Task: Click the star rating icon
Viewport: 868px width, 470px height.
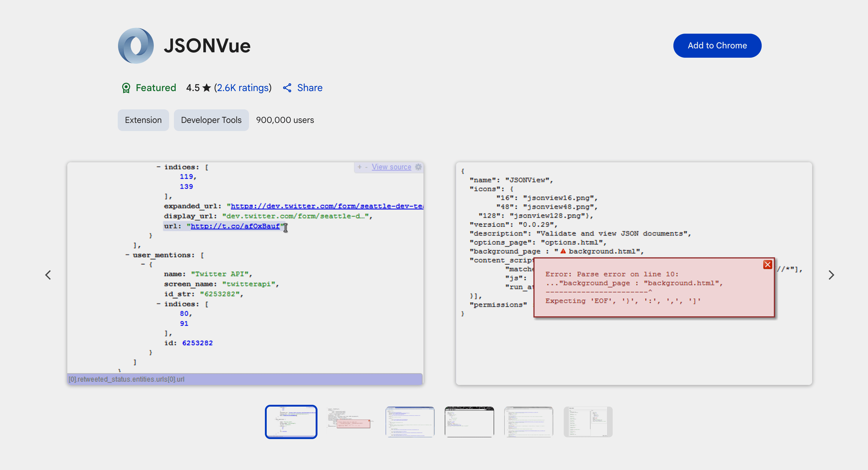Action: (207, 88)
